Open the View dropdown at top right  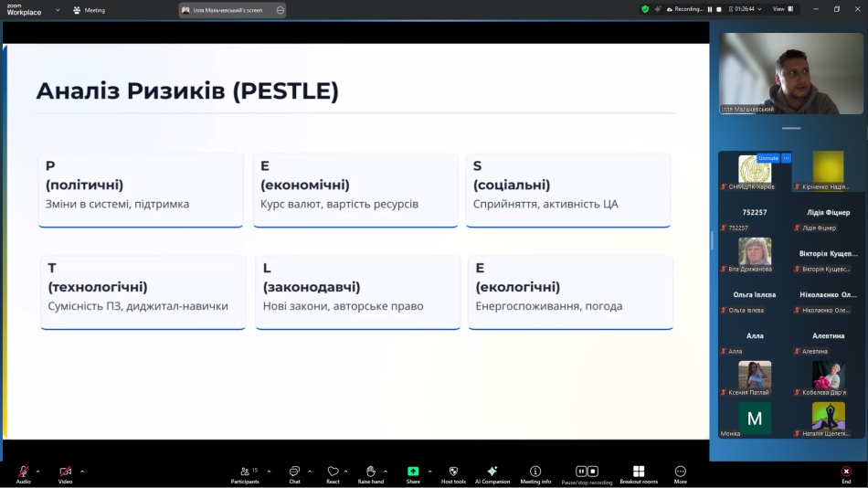[x=782, y=9]
